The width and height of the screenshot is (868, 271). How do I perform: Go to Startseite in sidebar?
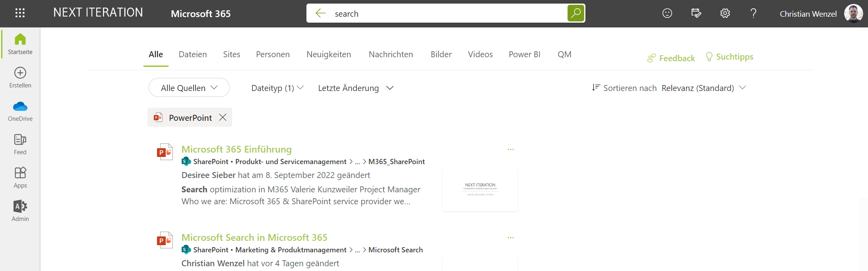click(20, 44)
